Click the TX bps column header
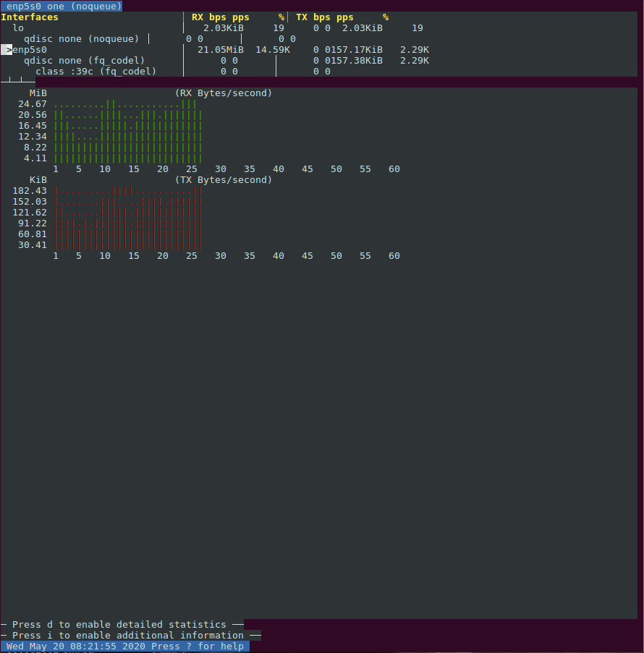Screen dimensions: 644x653 313,17
